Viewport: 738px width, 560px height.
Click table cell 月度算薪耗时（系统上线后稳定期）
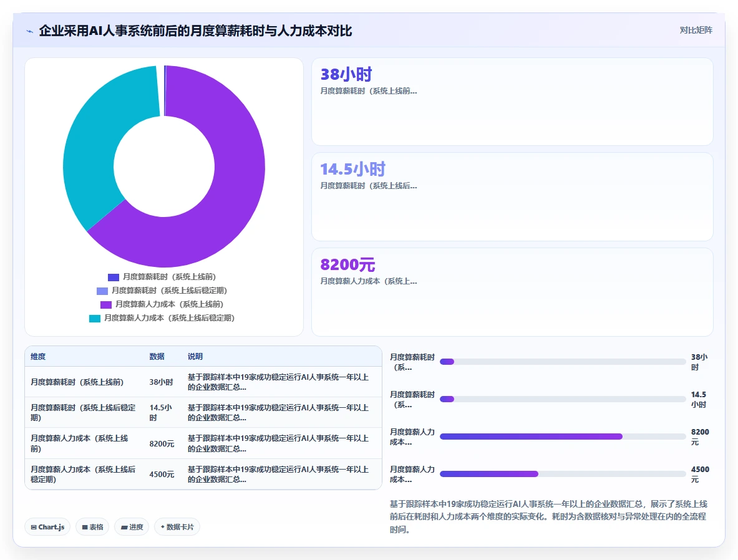pyautogui.click(x=84, y=412)
